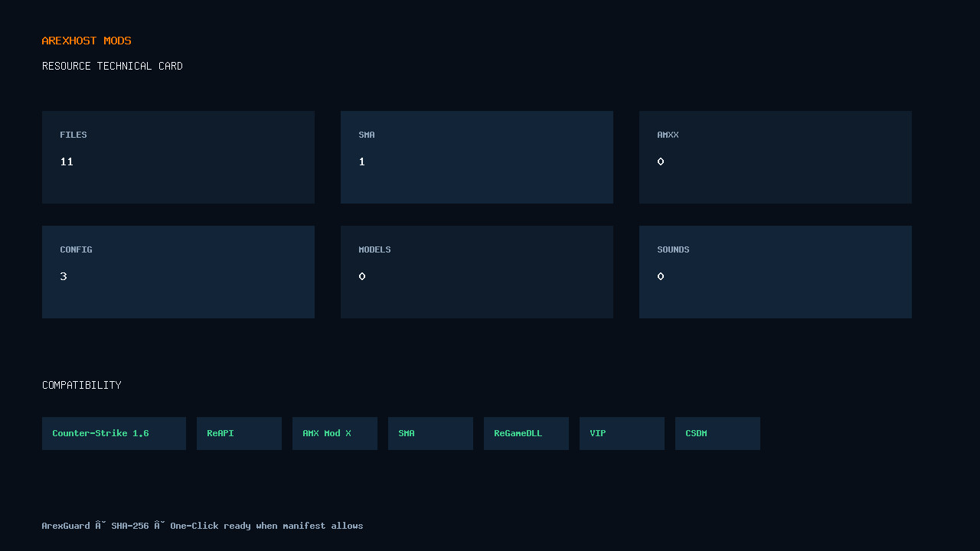Image resolution: width=980 pixels, height=551 pixels.
Task: Click the value 0 under MODELS
Action: tap(362, 276)
